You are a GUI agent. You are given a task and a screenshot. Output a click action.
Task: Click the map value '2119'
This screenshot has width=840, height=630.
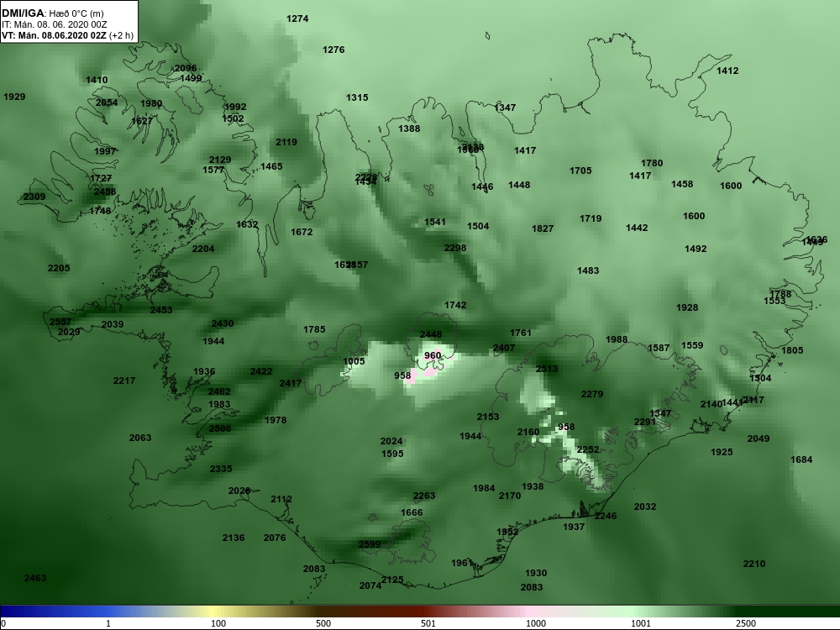click(286, 143)
